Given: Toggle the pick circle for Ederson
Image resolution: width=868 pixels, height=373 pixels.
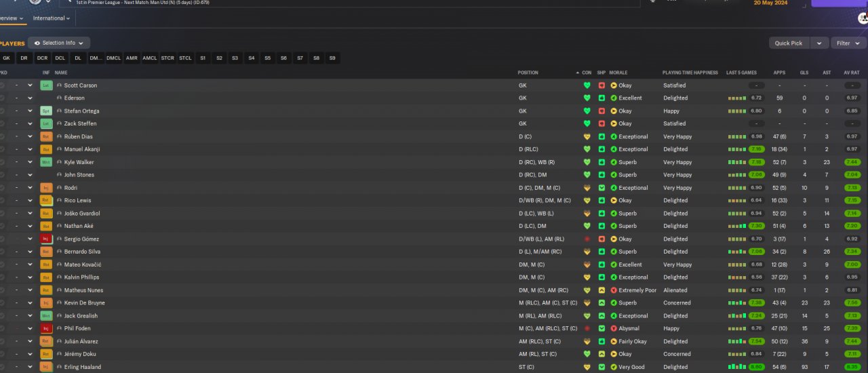Looking at the screenshot, I should (2, 98).
